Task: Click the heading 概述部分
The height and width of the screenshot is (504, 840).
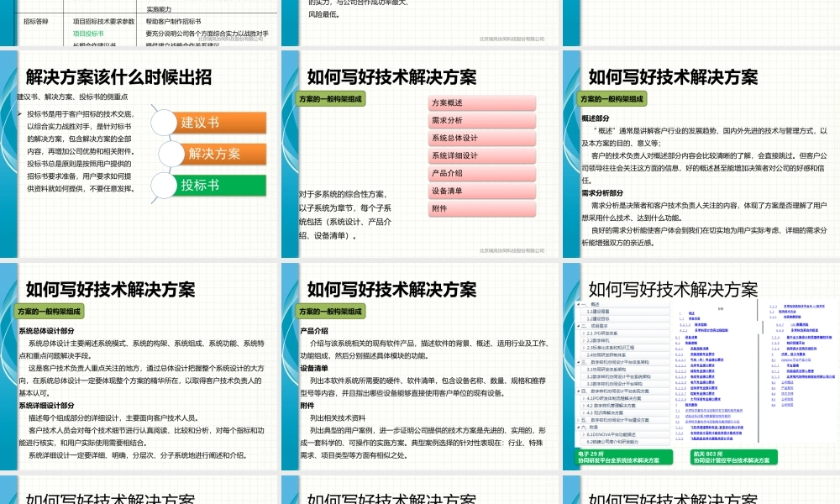Action: coord(596,118)
